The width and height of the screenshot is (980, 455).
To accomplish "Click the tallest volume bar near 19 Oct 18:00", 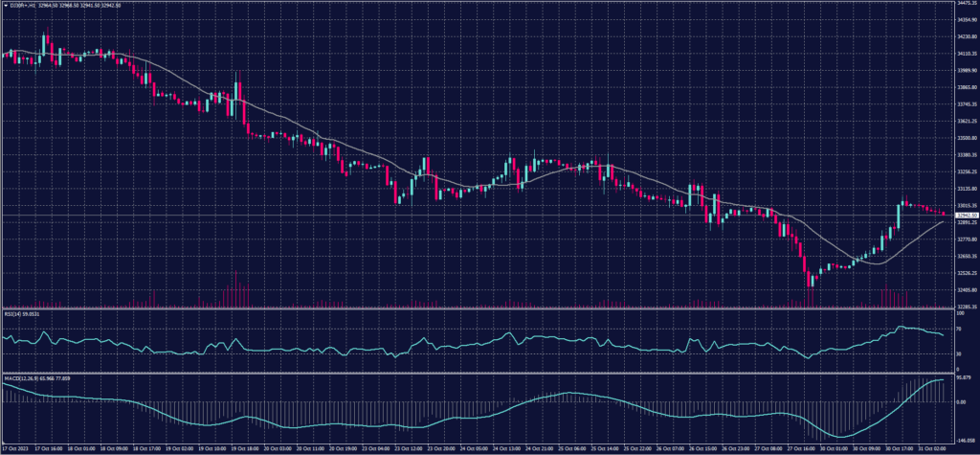I will (234, 287).
